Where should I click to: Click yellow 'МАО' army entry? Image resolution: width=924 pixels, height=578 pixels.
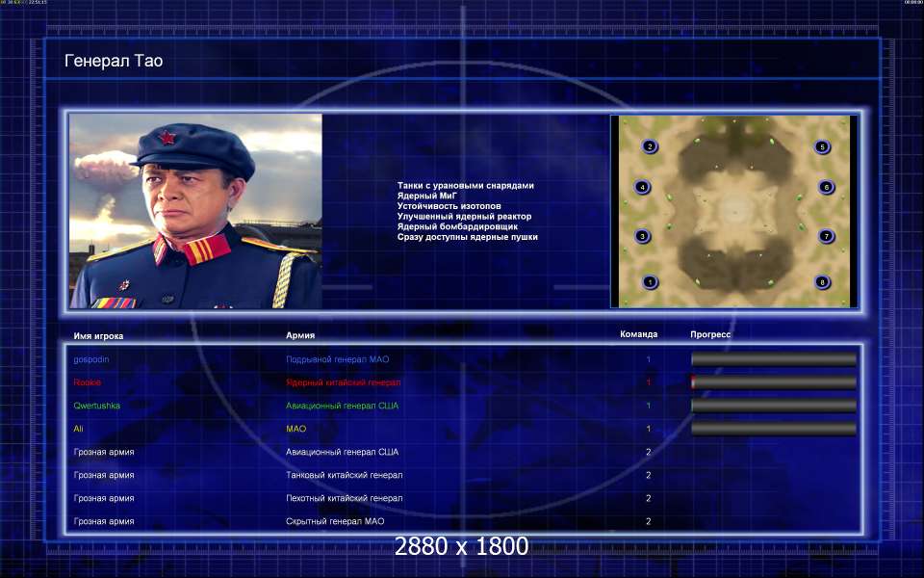coord(295,429)
